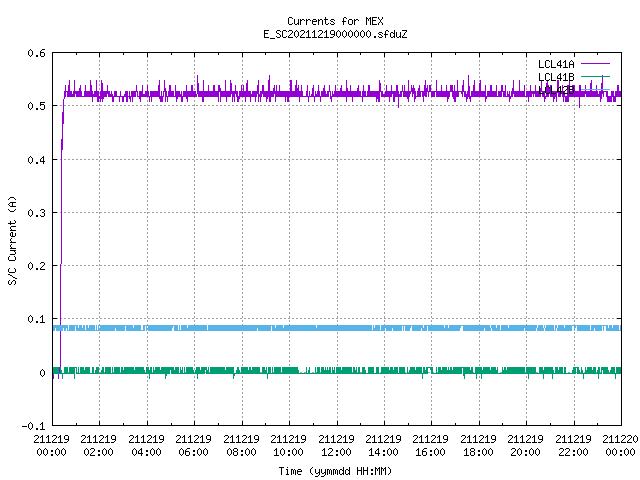Click the purple line sample beside LCL41A

point(595,64)
